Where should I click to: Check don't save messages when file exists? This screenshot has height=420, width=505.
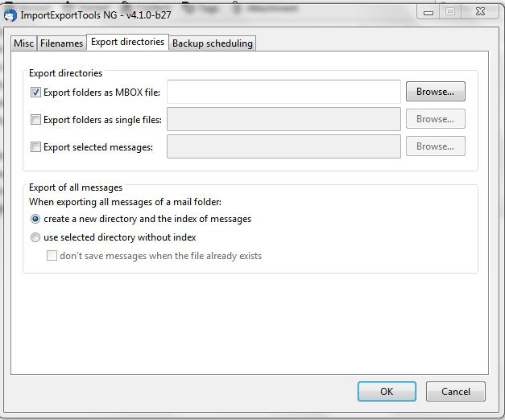coord(52,256)
